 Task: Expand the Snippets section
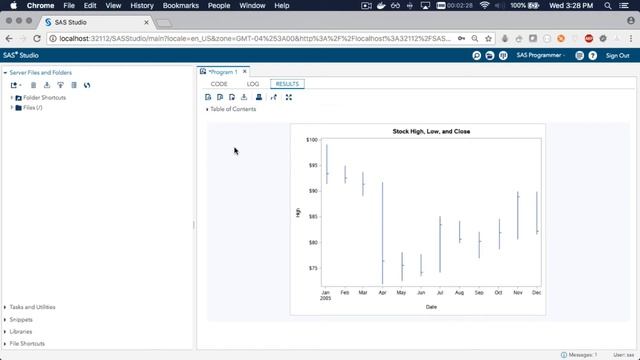(5, 320)
